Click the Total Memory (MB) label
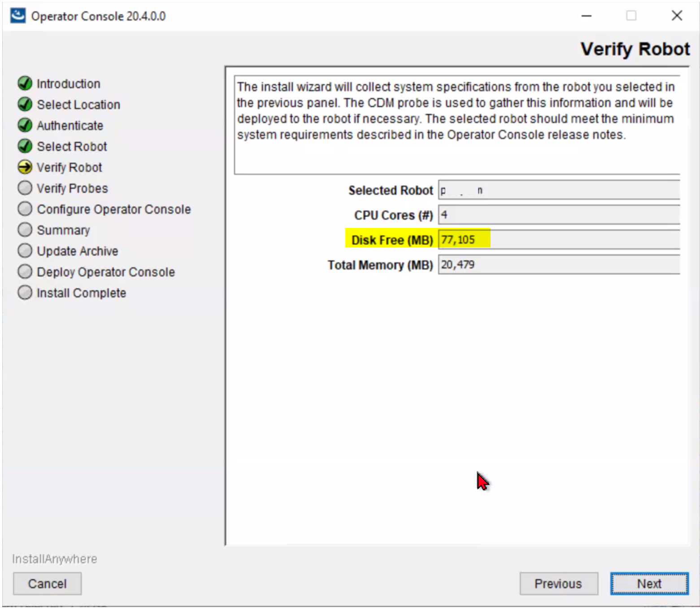700x608 pixels. tap(380, 265)
